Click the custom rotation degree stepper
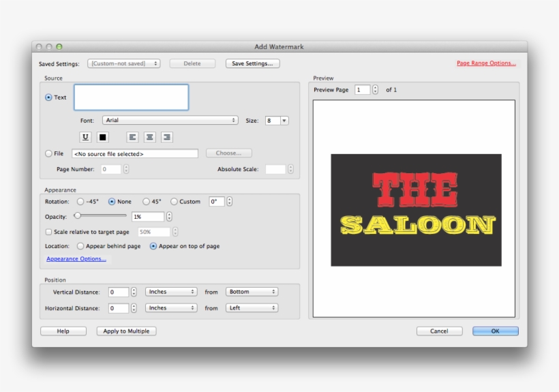The height and width of the screenshot is (392, 559). [229, 202]
